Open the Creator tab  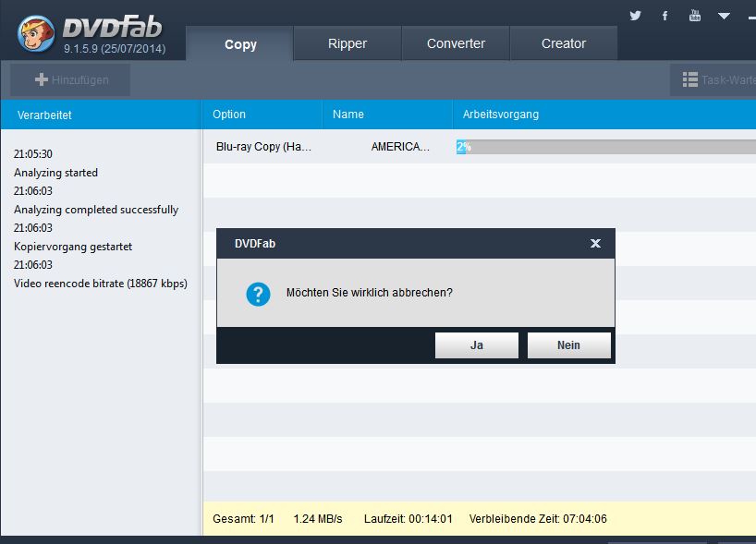(563, 43)
